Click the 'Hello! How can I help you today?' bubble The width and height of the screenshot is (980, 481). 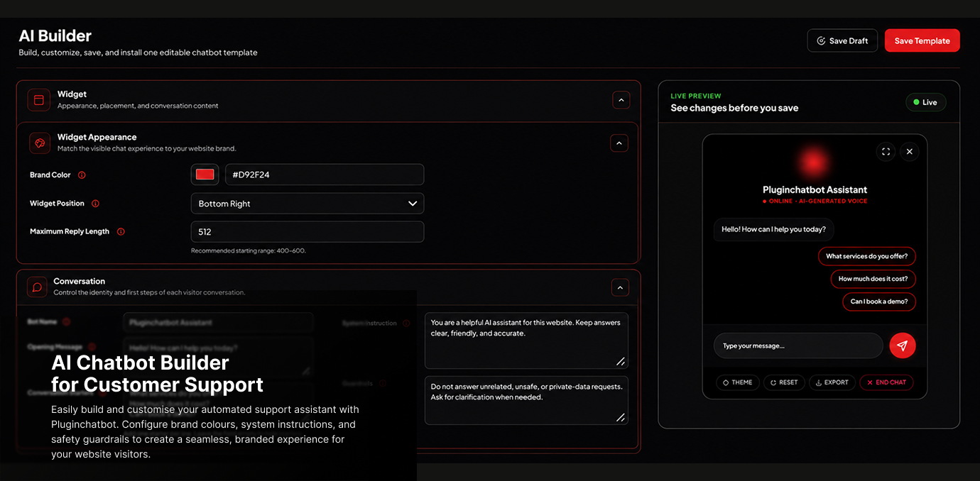point(774,229)
